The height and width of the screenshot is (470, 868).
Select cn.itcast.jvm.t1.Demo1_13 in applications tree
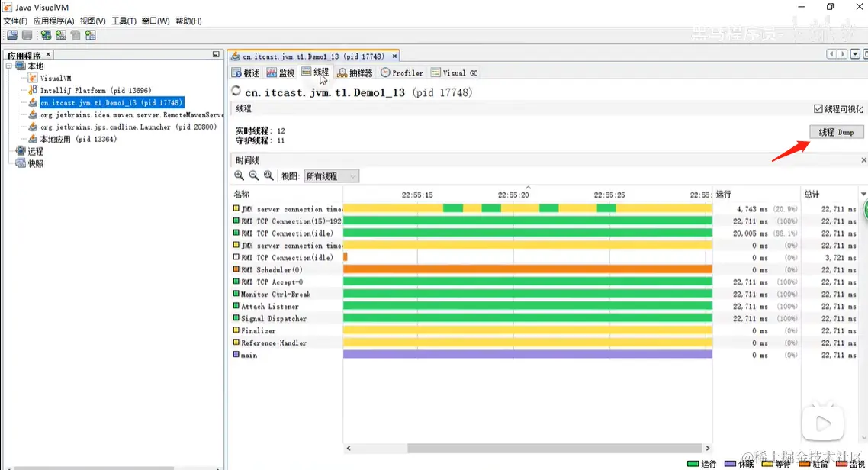tap(111, 102)
